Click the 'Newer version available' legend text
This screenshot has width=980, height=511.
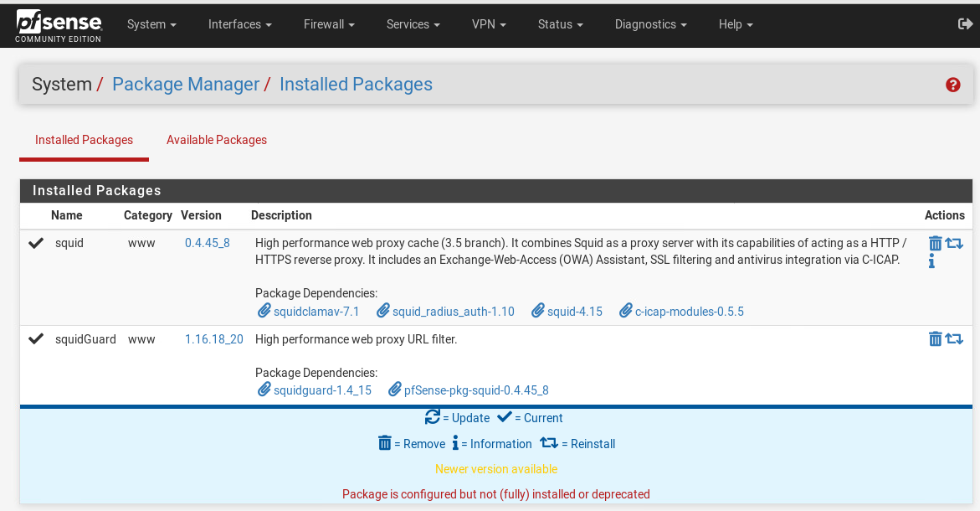(x=496, y=469)
